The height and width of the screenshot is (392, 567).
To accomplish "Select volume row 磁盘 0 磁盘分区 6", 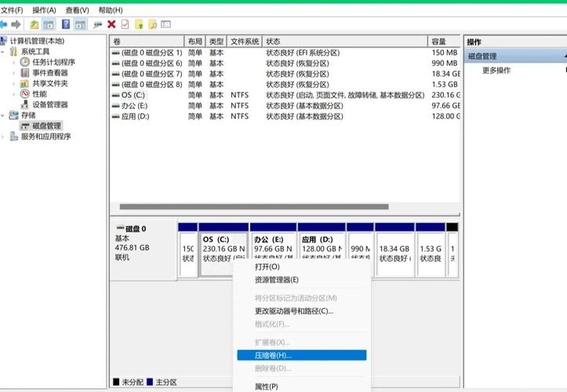I will pos(285,64).
